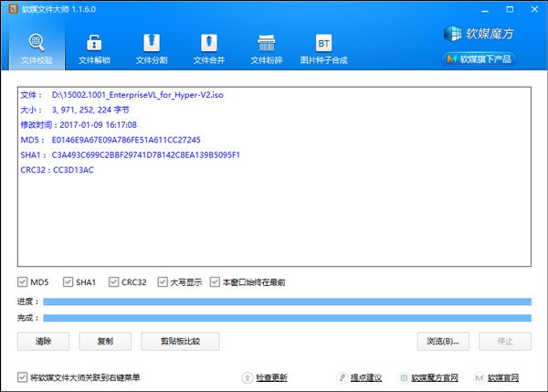548x392 pixels.
Task: Open the 软媒官网 website link
Action: click(503, 377)
